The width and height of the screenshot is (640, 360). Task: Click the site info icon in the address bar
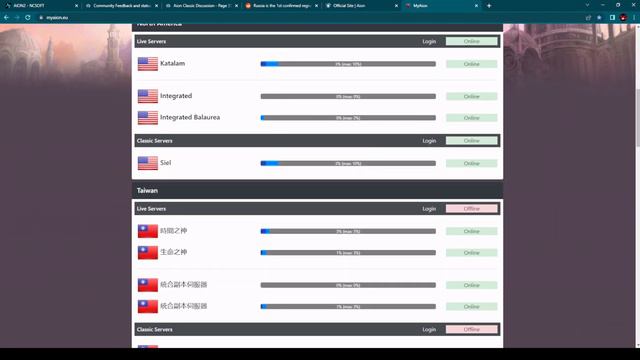[41, 18]
